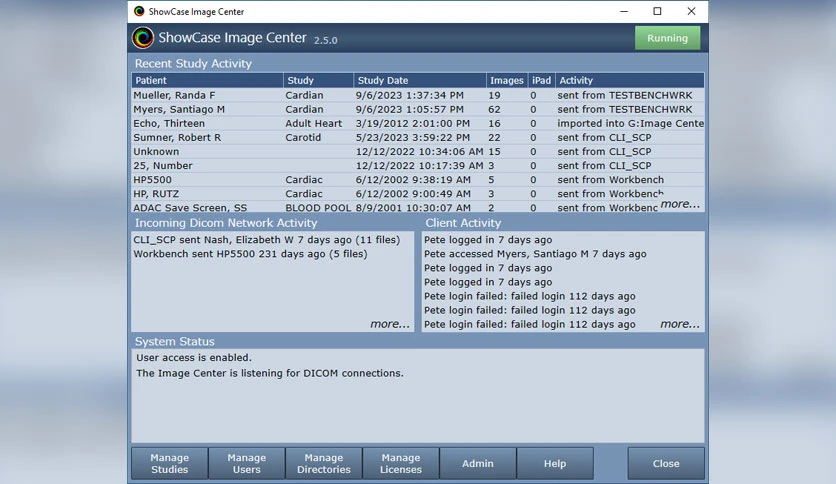Select 'CLI_SCP sent Nash, Elizabeth W' entry
The image size is (836, 484).
(267, 240)
